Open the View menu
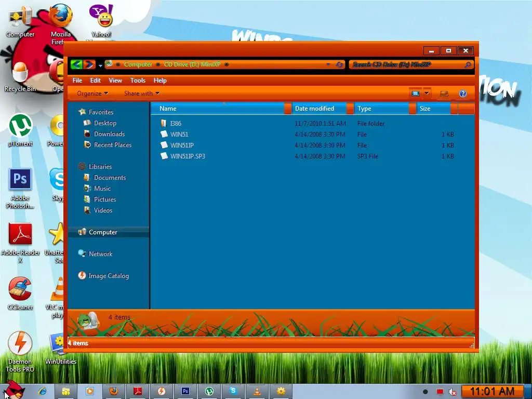The image size is (532, 399). click(115, 81)
